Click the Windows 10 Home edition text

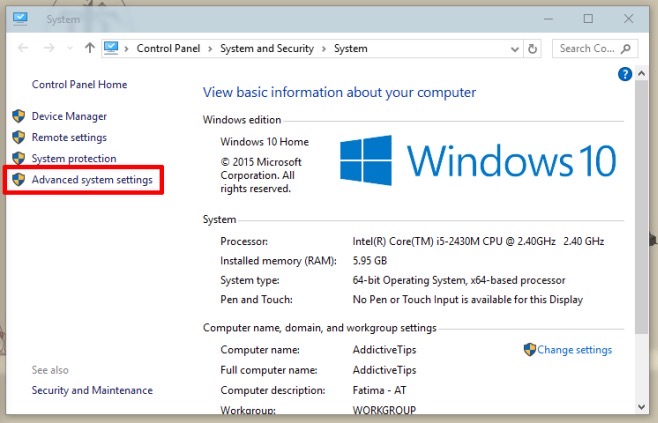264,142
